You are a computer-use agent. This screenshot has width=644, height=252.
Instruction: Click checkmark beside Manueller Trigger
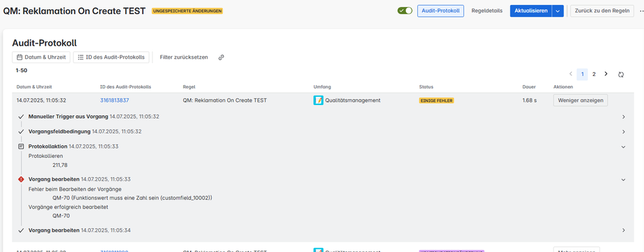point(21,117)
